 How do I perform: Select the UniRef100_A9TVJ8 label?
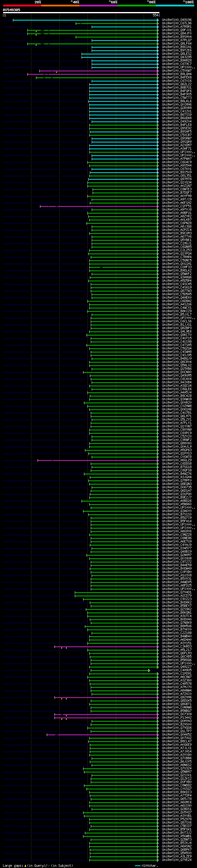pyautogui.click(x=177, y=210)
